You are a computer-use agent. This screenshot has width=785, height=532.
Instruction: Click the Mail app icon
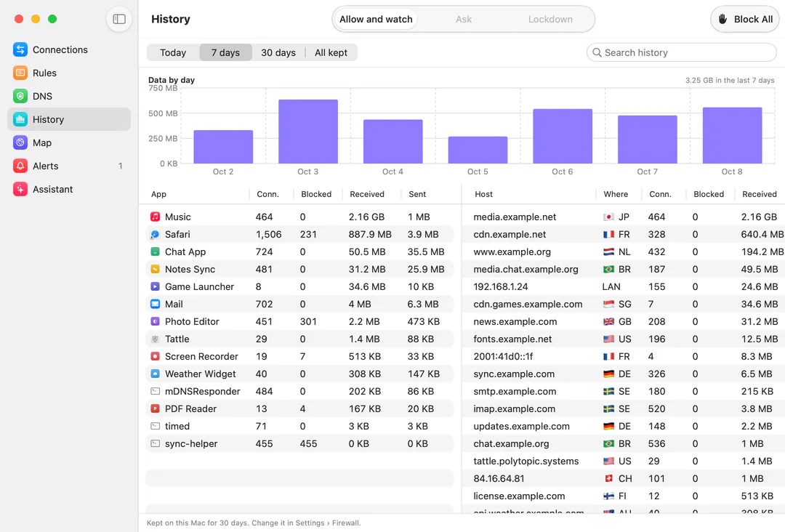click(156, 304)
